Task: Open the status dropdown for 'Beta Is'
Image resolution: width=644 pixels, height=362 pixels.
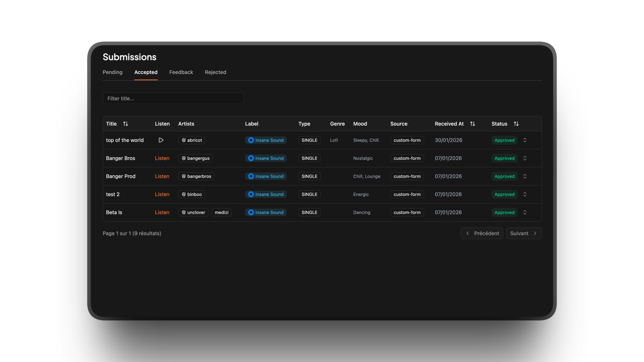Action: point(525,212)
